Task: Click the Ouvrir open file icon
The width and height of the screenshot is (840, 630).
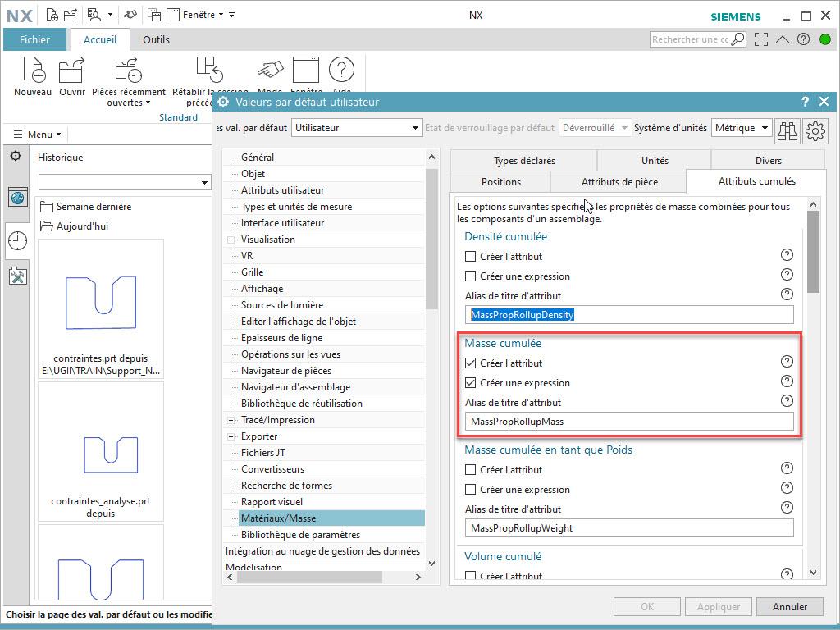Action: click(72, 71)
